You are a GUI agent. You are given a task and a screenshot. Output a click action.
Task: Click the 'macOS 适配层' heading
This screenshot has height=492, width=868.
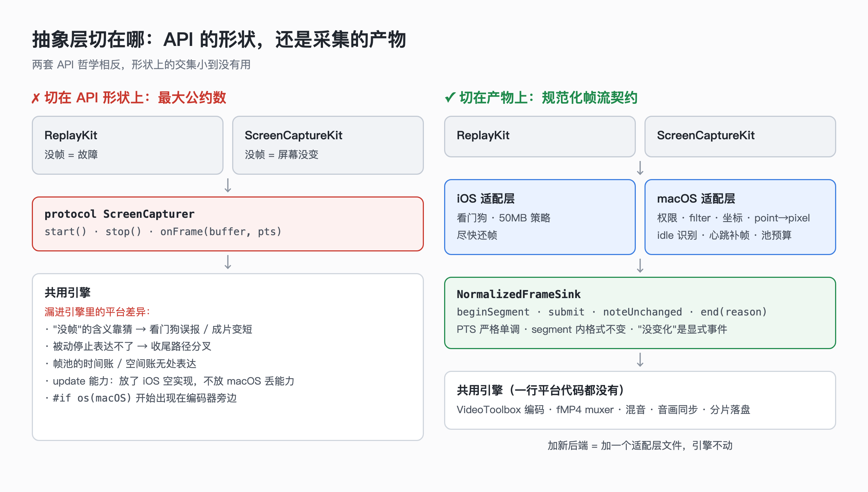(696, 199)
